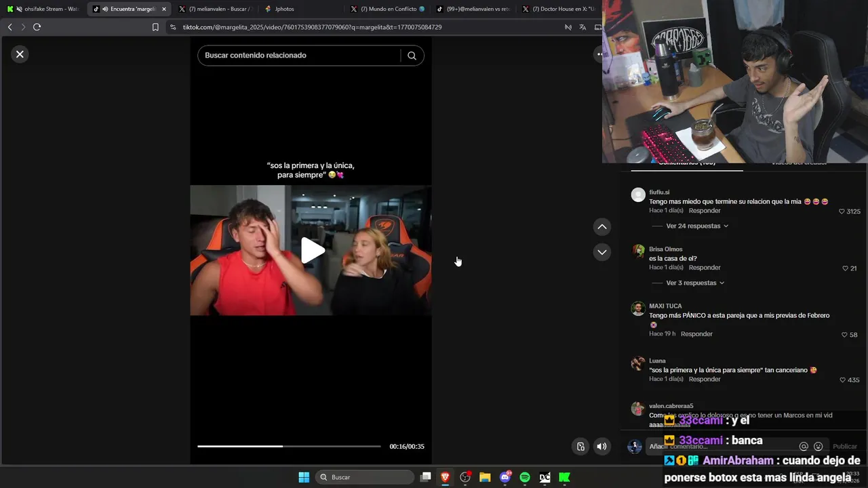Click the search magnifier in related content bar
868x488 pixels.
pos(412,56)
